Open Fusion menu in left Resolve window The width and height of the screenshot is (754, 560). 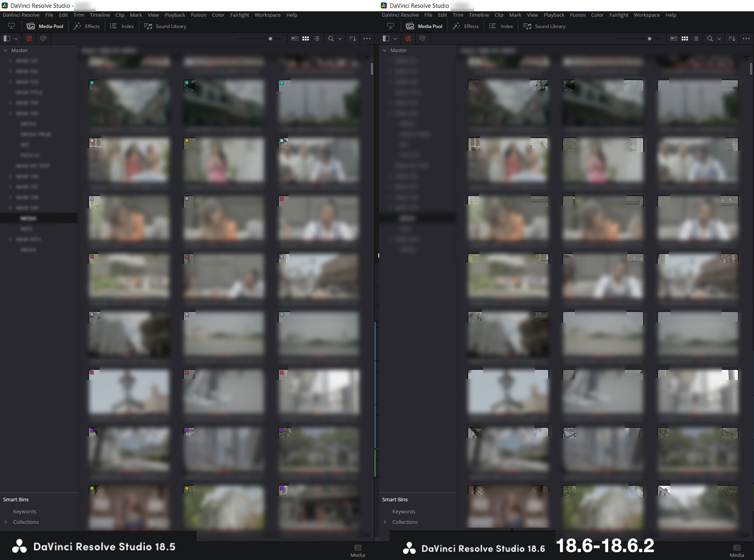tap(198, 15)
